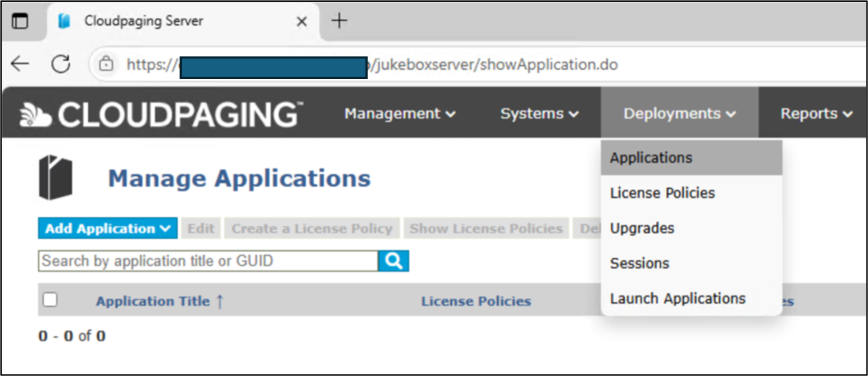This screenshot has width=868, height=376.
Task: Choose Upgrades from the dropdown
Action: point(691,228)
